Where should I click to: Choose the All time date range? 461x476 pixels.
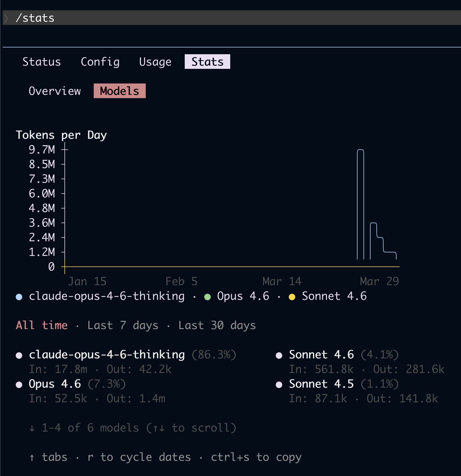coord(42,325)
